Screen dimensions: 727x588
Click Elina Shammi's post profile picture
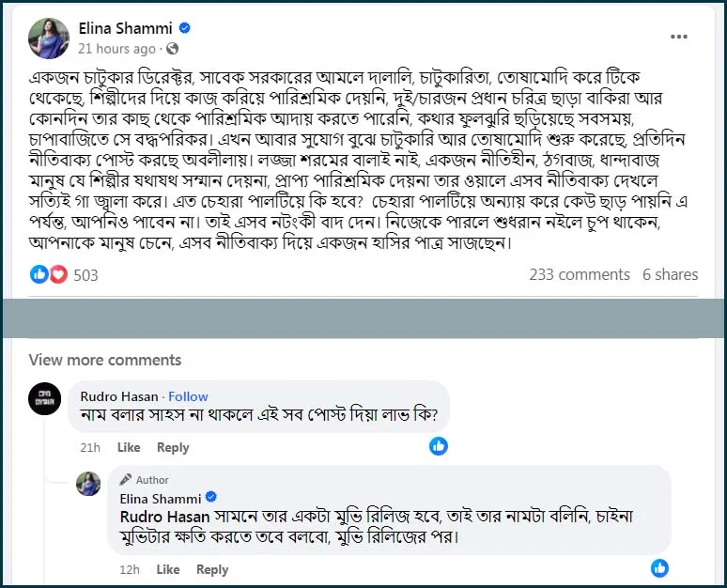click(x=49, y=38)
